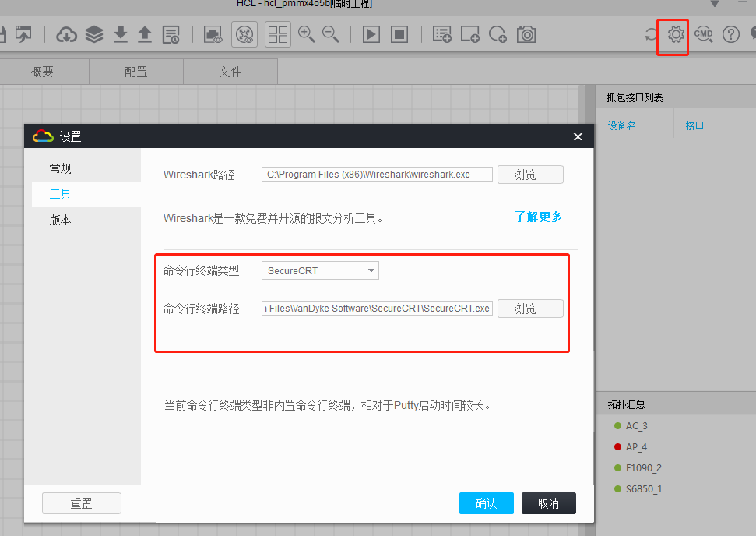This screenshot has width=756, height=536.
Task: Click the image with eye icon
Action: click(213, 35)
